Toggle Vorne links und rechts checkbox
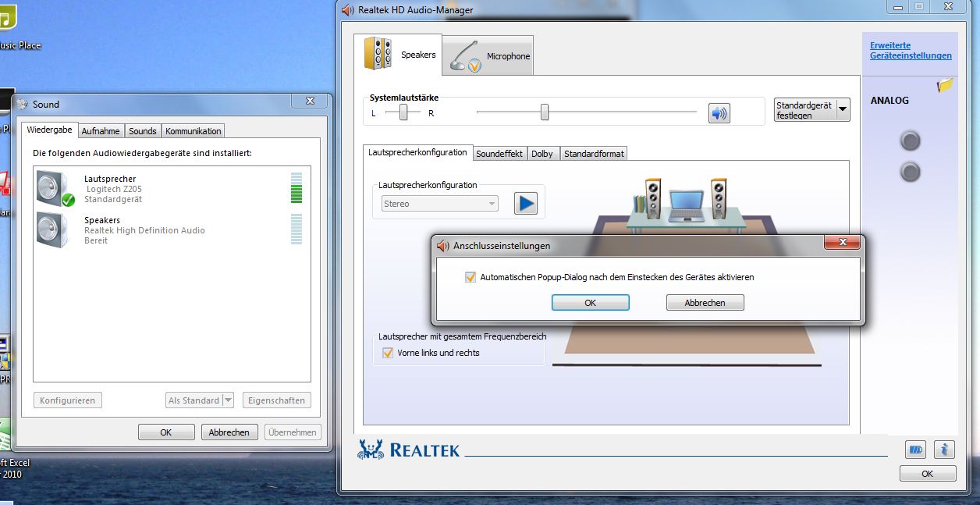This screenshot has width=980, height=505. (x=388, y=353)
